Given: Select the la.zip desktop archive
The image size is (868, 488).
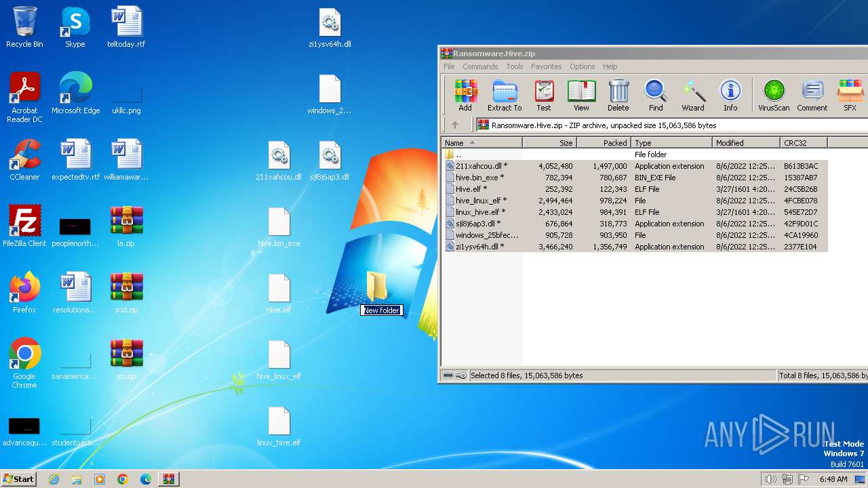Looking at the screenshot, I should [126, 226].
